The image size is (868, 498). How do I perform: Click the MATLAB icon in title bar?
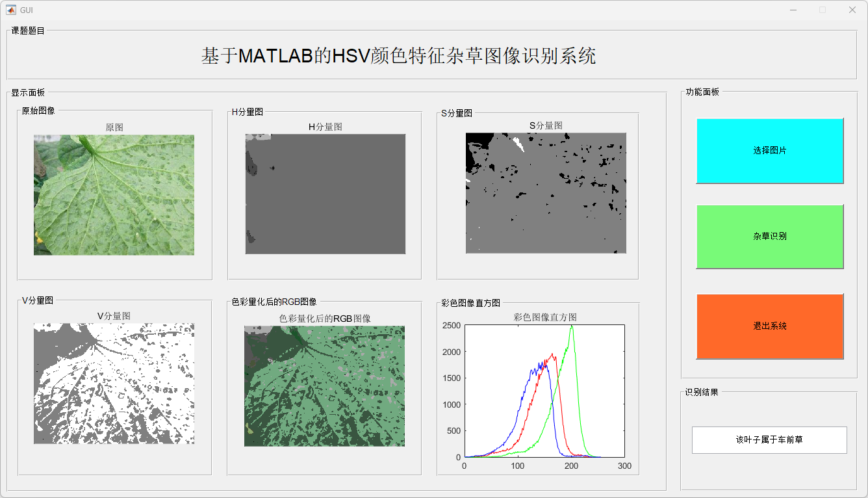[x=10, y=10]
